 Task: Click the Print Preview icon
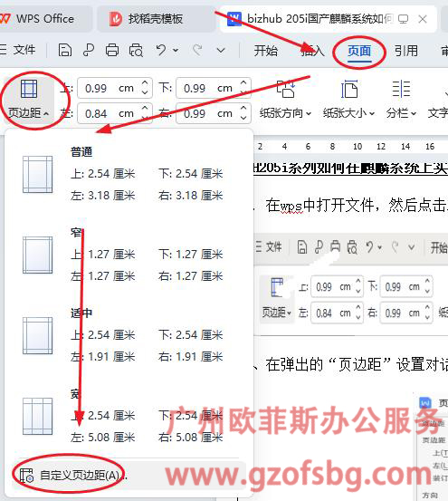pos(136,50)
